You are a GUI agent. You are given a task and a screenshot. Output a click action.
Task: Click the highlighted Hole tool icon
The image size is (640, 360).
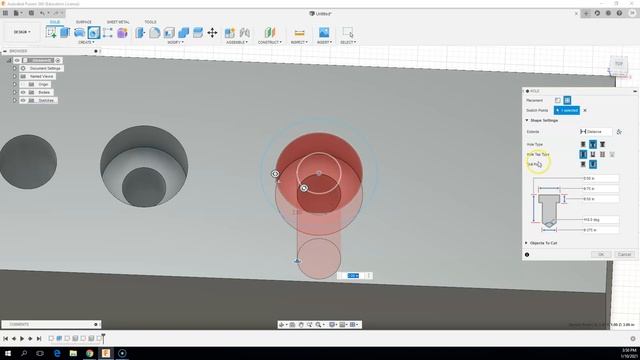94,32
